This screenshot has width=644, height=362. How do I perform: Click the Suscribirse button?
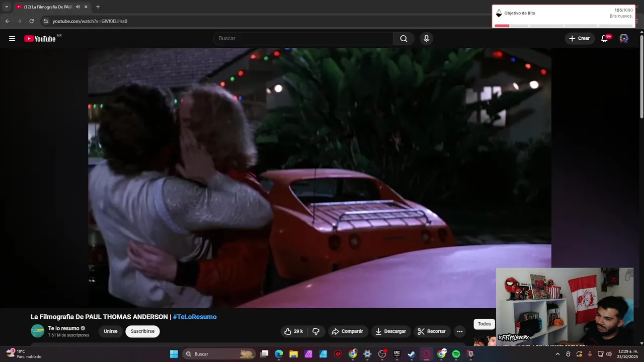142,331
